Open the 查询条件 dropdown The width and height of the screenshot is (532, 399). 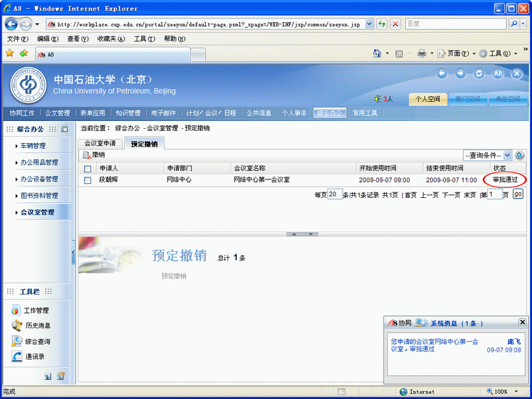[487, 155]
